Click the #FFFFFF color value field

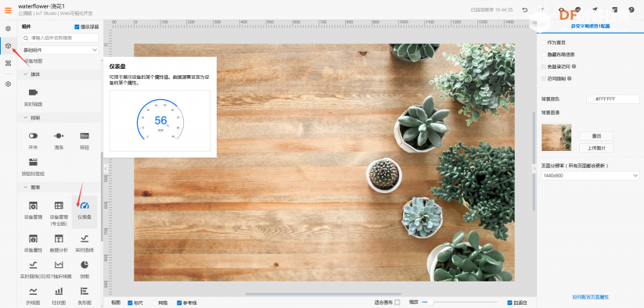(613, 98)
